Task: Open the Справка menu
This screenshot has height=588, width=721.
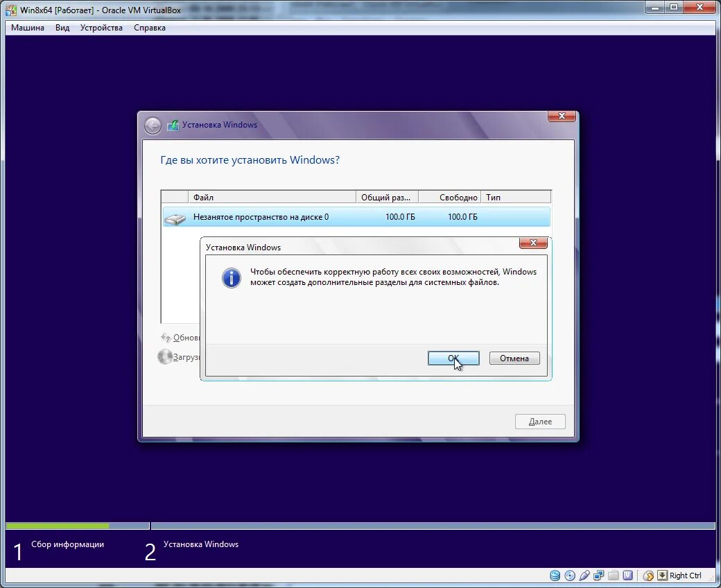Action: point(150,28)
